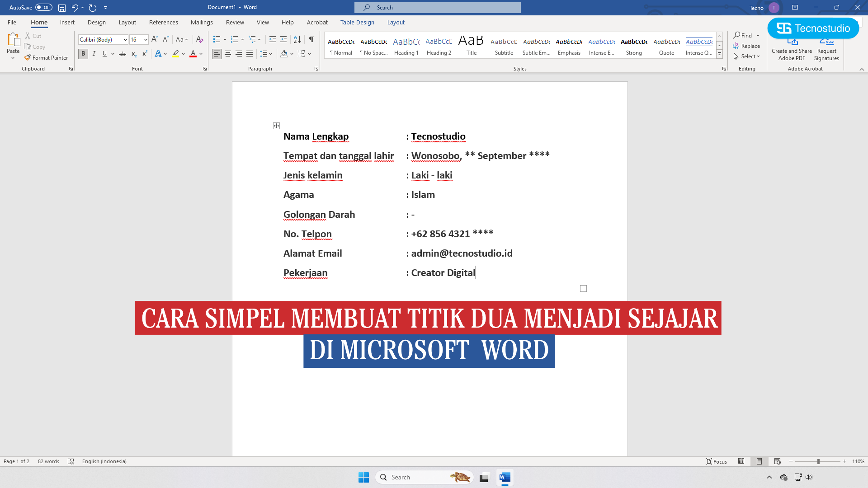This screenshot has width=868, height=488.
Task: Increase paragraph indent
Action: tap(283, 39)
